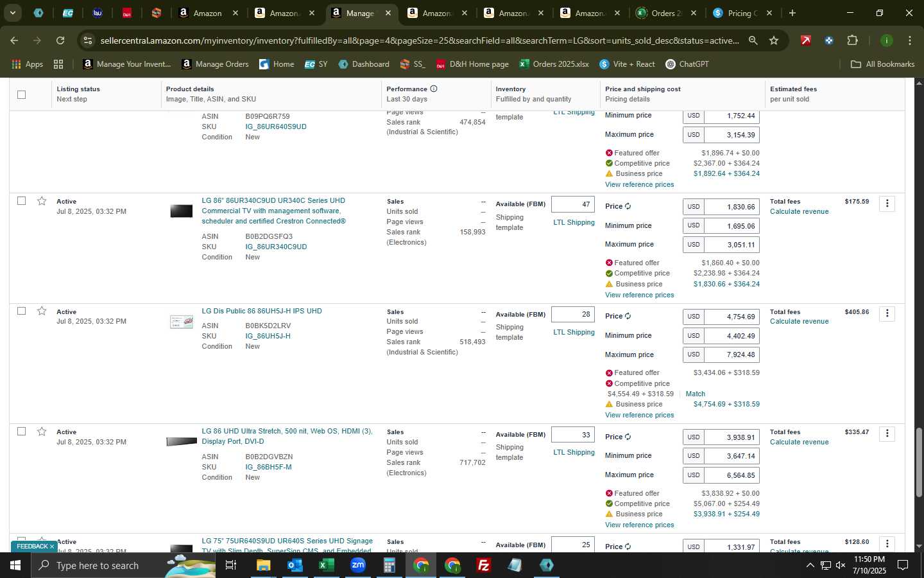Open SKU link IG_86UH5J-H

coord(268,336)
